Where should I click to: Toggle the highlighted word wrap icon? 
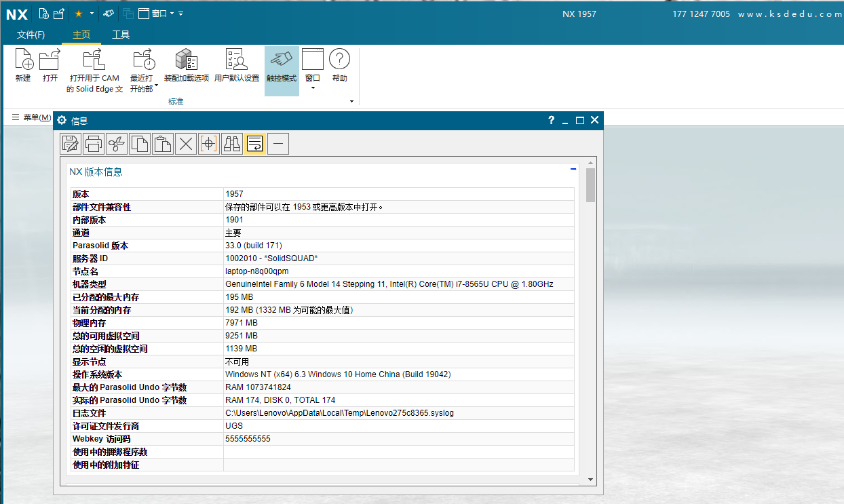255,143
